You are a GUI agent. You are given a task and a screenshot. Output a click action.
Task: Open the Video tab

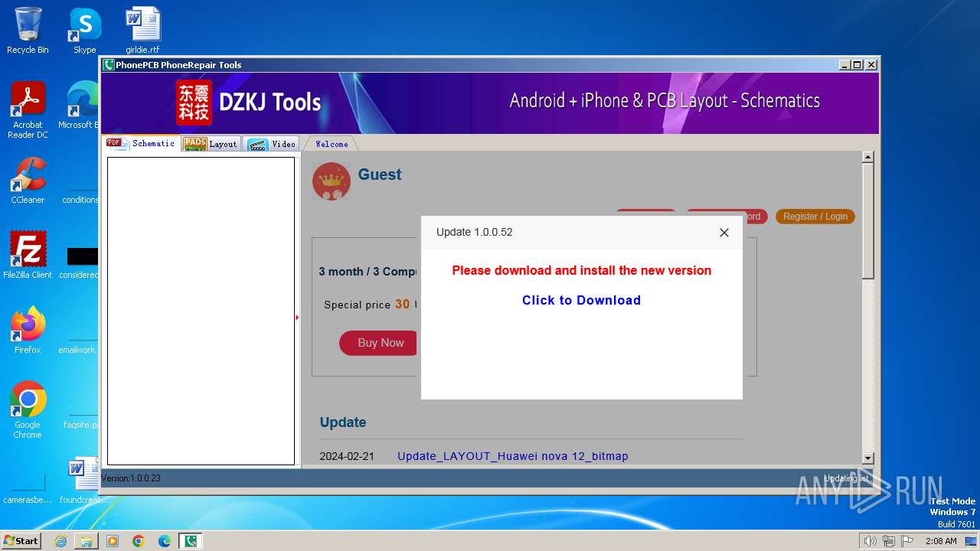(x=272, y=144)
